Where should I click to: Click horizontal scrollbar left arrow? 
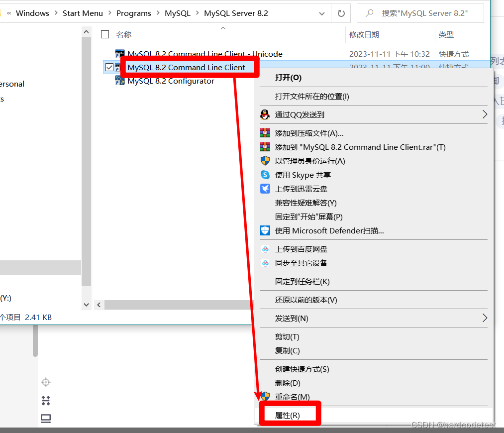(99, 305)
